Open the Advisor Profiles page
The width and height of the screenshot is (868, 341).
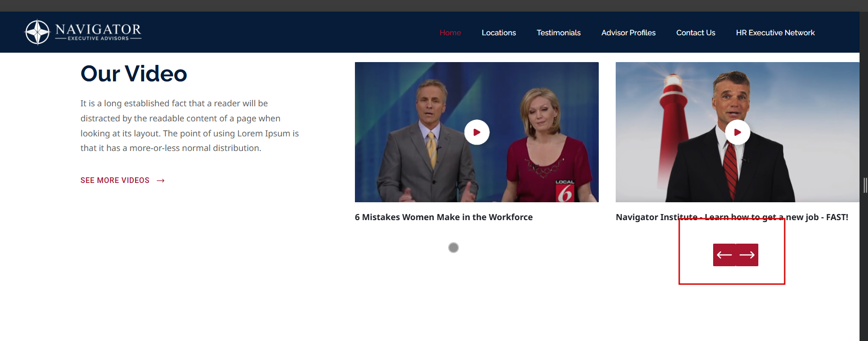tap(628, 32)
